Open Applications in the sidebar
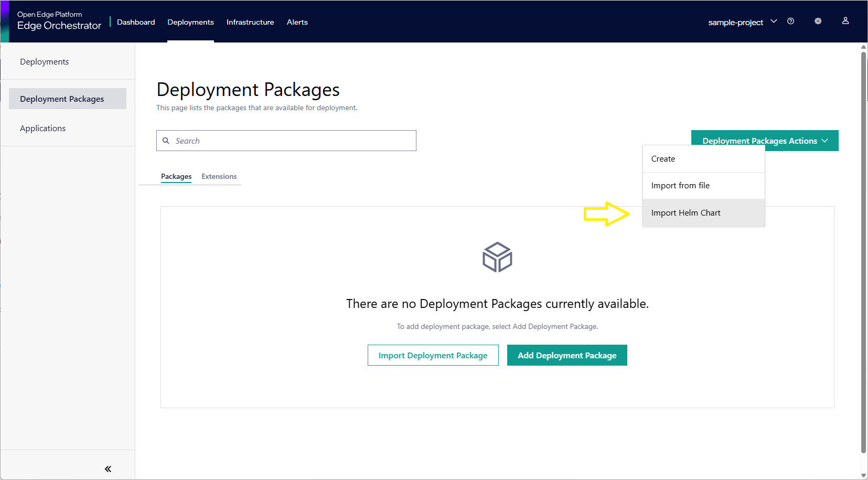 (x=43, y=129)
